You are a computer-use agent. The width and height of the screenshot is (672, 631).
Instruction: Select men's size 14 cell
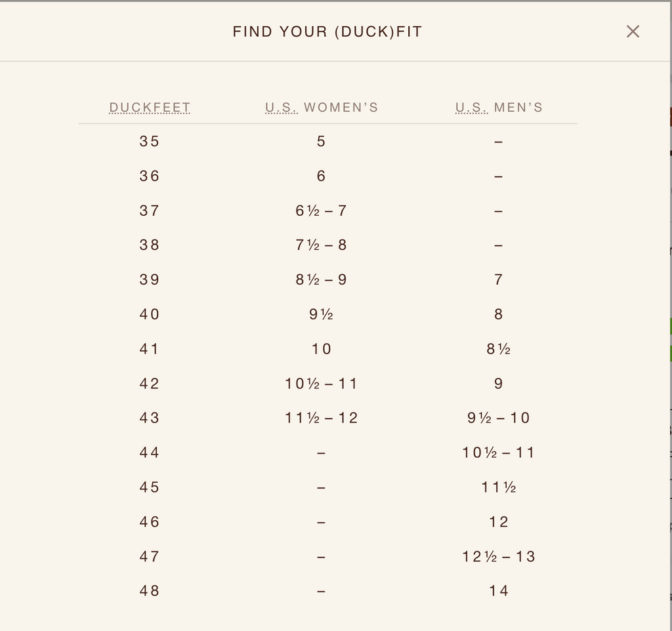click(498, 591)
